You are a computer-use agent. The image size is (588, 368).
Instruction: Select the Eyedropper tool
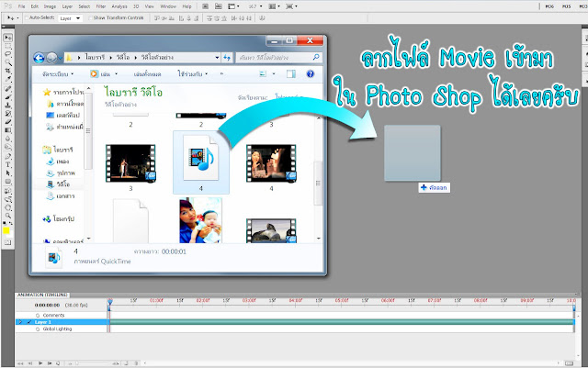(x=8, y=79)
